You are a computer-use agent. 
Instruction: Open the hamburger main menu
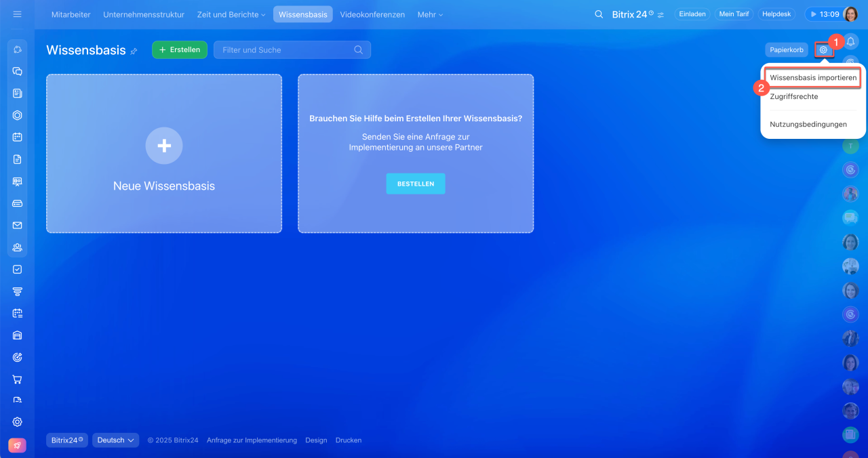18,14
